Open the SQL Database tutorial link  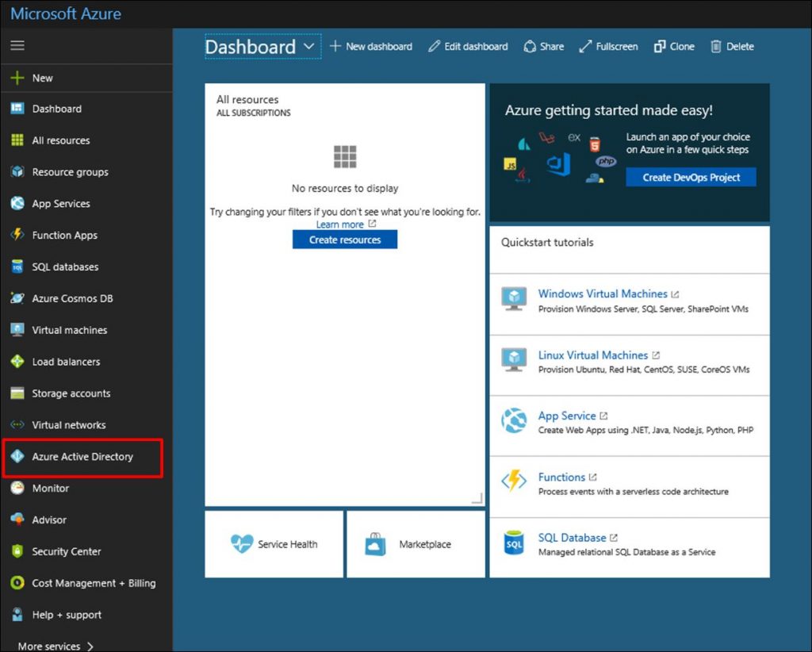coord(573,538)
